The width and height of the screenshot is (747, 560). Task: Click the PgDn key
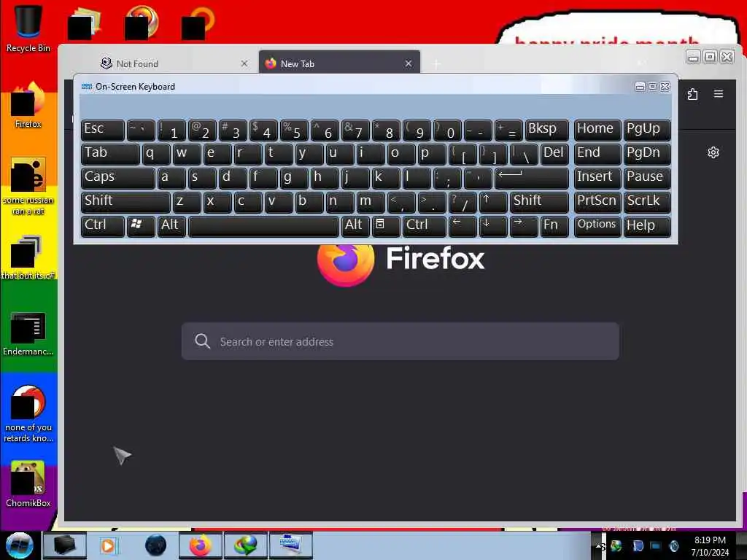646,154
